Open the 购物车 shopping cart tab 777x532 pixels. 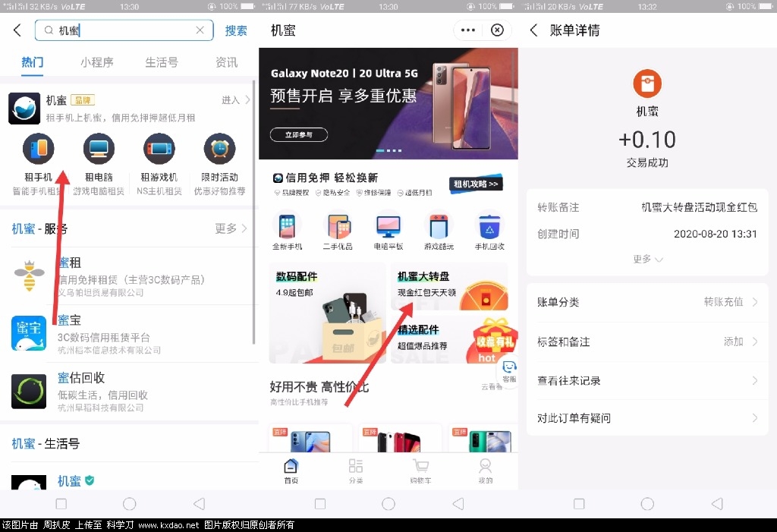tap(420, 471)
